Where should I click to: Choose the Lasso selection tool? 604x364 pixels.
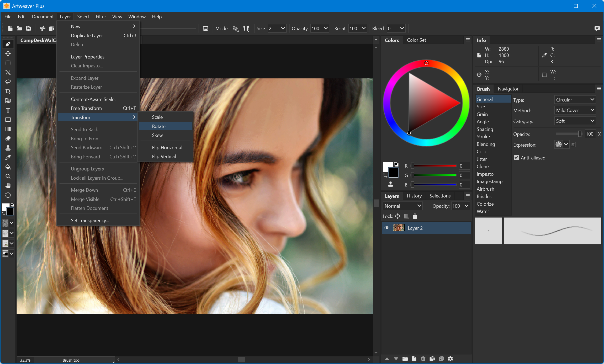[8, 82]
